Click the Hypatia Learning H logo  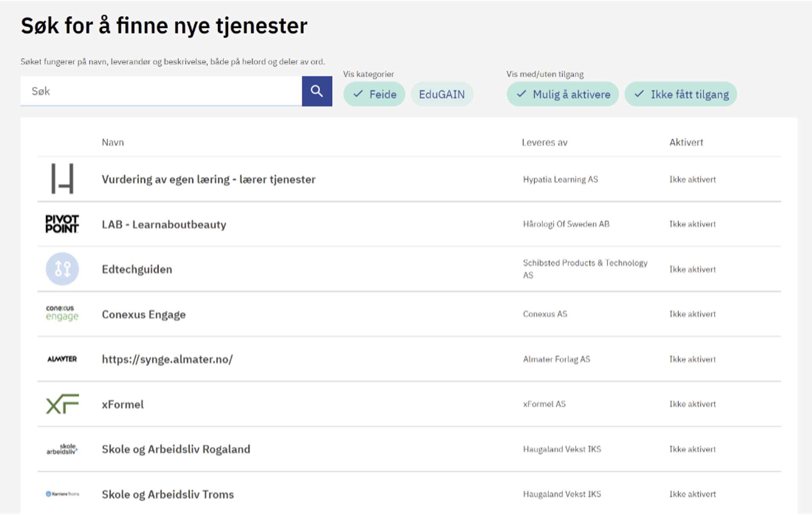pos(62,179)
